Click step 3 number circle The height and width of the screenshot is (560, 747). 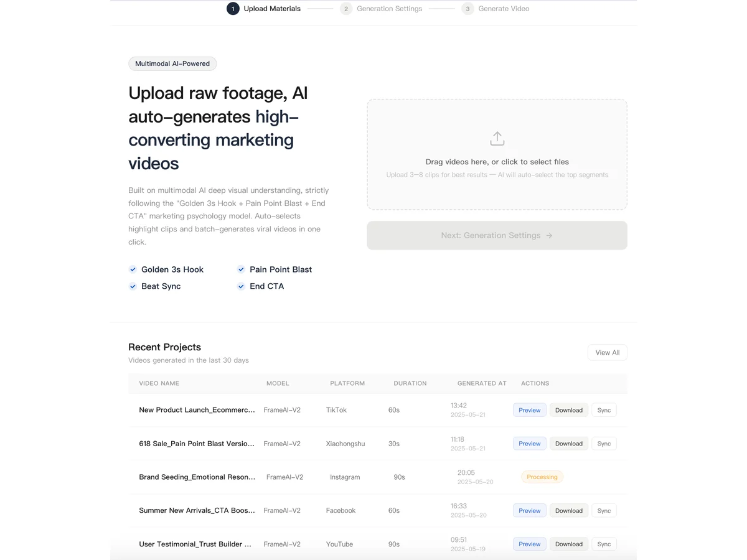[x=467, y=9]
